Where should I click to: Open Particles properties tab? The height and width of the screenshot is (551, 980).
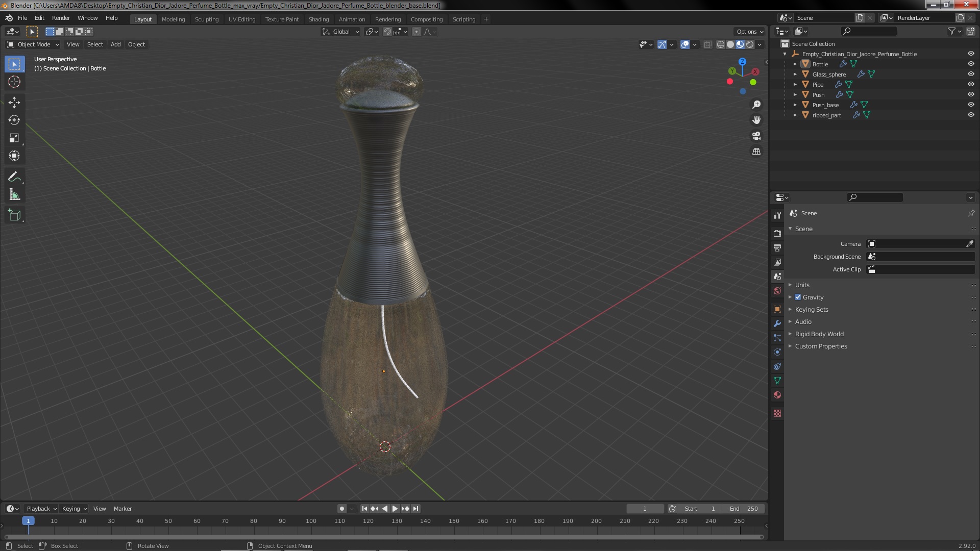[x=777, y=338]
